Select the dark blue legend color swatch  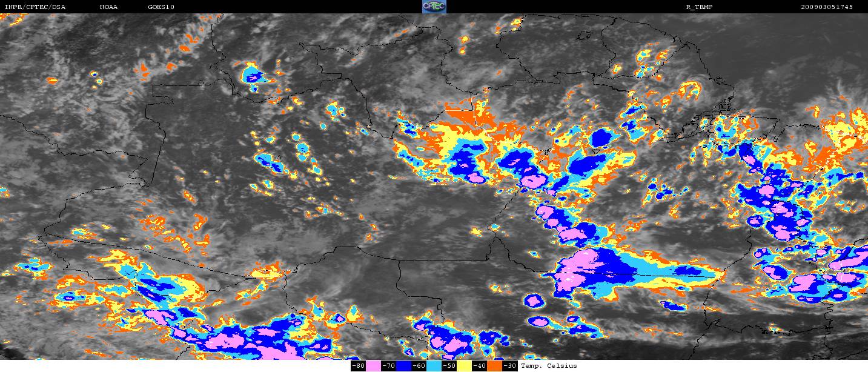pyautogui.click(x=403, y=365)
